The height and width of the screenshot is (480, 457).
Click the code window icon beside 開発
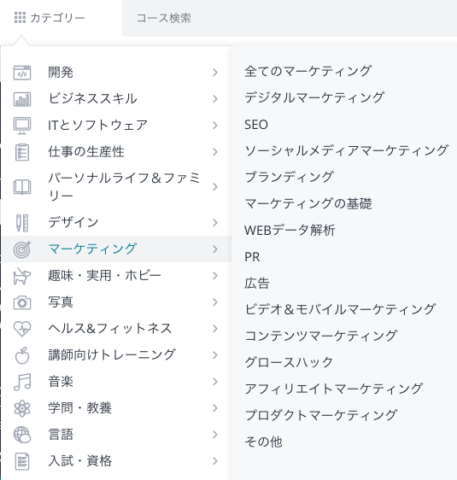[x=22, y=73]
